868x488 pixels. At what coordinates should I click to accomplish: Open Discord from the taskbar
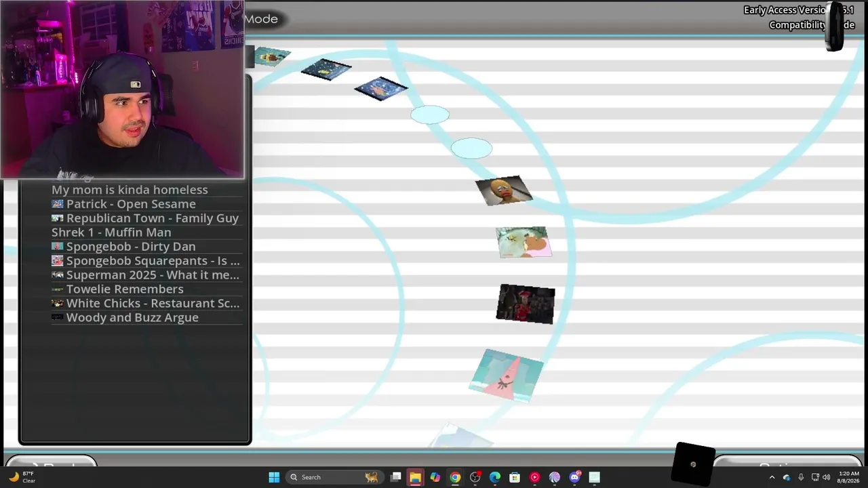pos(574,477)
